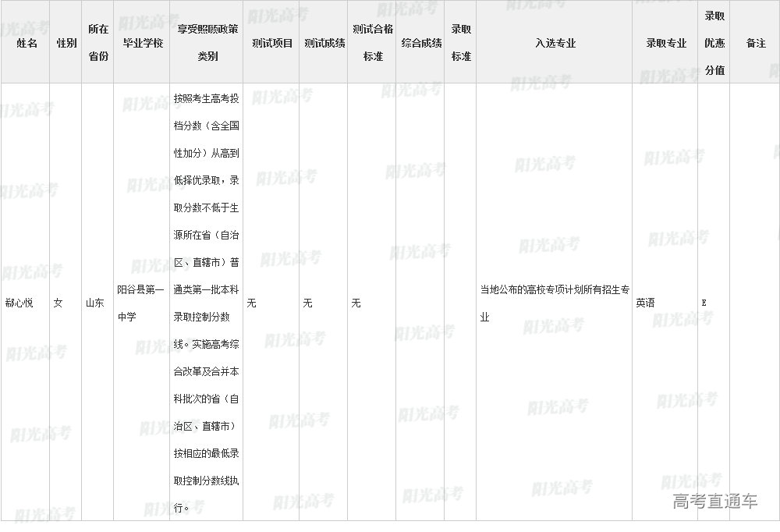Click the 高考直通车 watermark text
Viewport: 780px width, 532px height.
[714, 501]
